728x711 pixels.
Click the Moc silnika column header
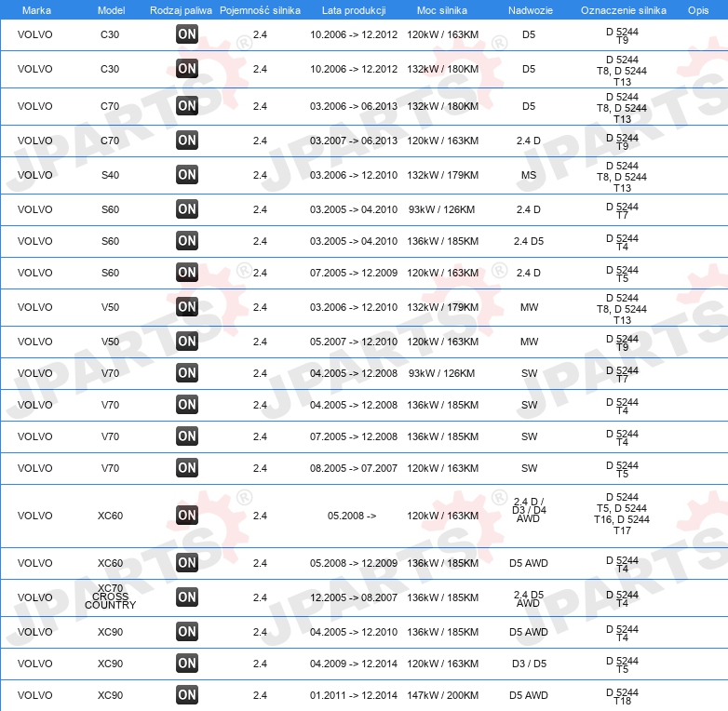click(x=442, y=10)
